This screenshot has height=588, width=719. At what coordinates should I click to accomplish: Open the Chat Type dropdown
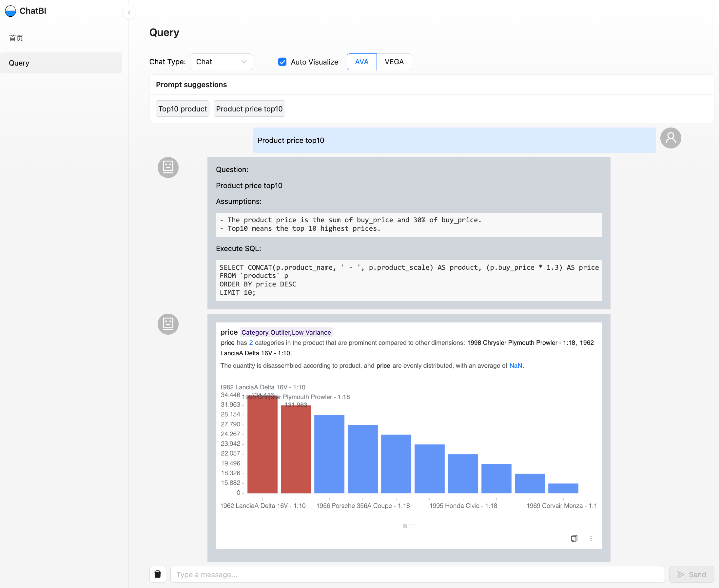click(221, 62)
